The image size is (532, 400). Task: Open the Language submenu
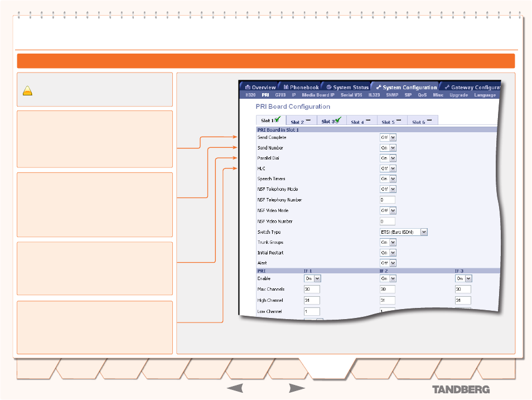(x=485, y=95)
